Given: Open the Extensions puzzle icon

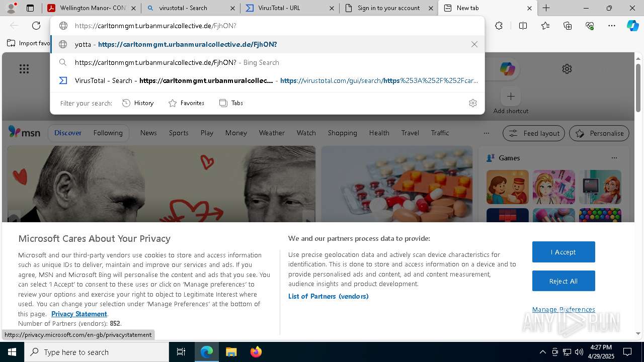Looking at the screenshot, I should 499,26.
